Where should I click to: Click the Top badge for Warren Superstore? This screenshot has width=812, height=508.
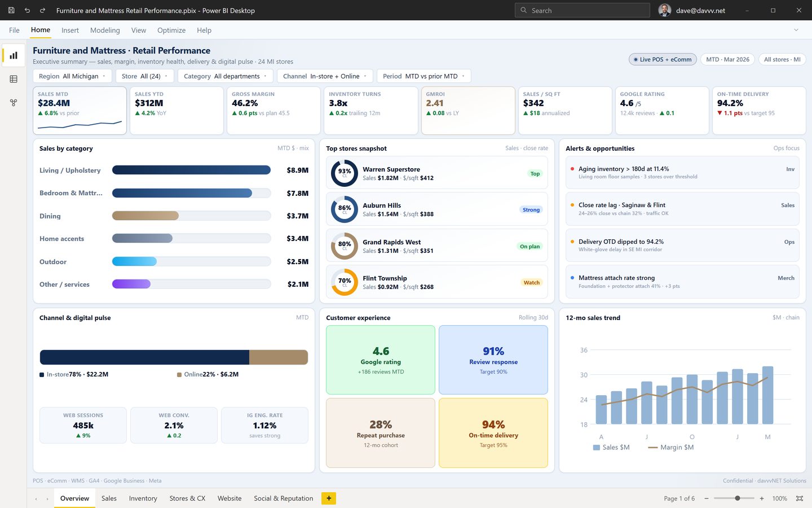[535, 174]
